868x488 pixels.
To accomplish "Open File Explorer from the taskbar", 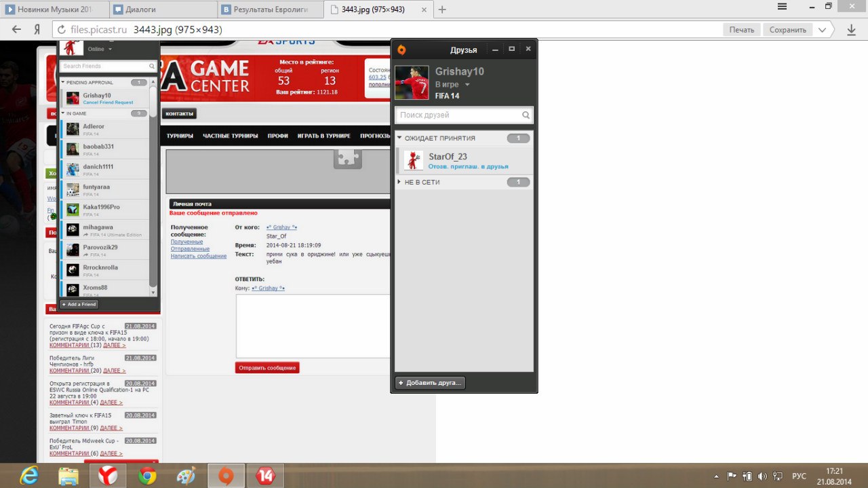I will (x=68, y=476).
